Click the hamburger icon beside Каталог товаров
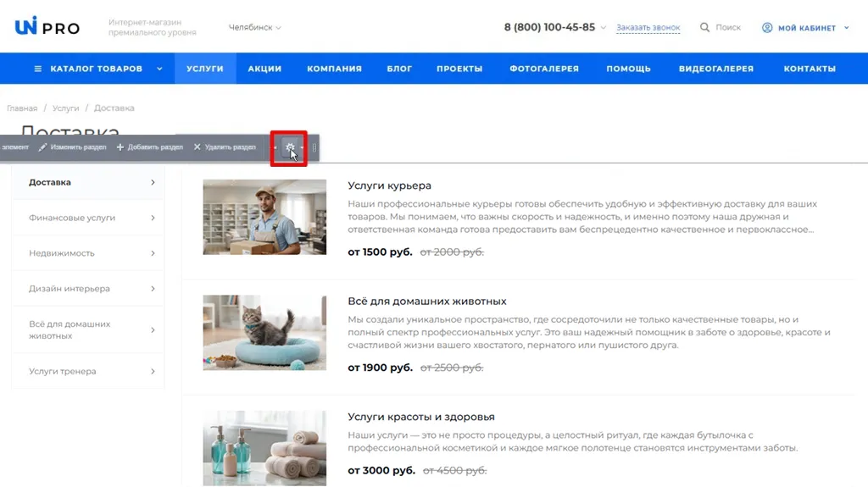Image resolution: width=868 pixels, height=487 pixels. tap(37, 69)
